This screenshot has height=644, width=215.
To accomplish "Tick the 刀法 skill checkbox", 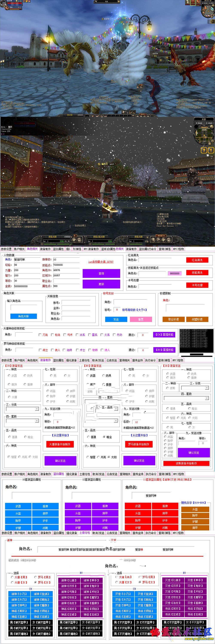I will coord(40,335).
